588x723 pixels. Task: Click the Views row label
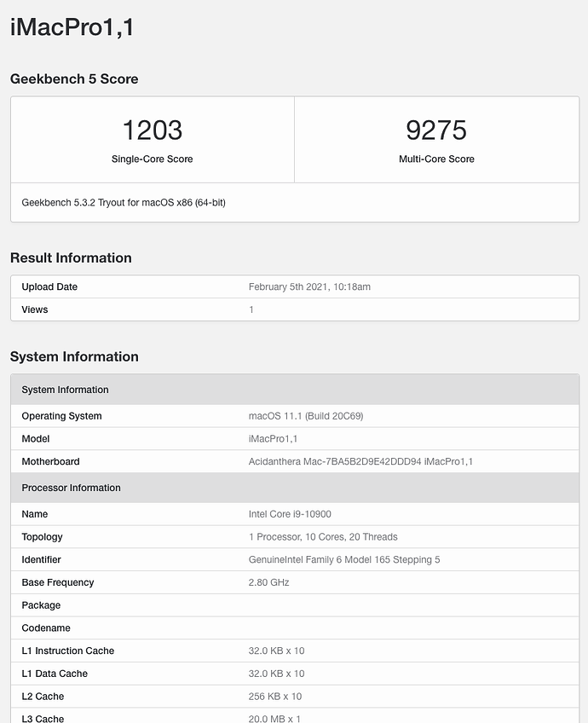coord(35,309)
